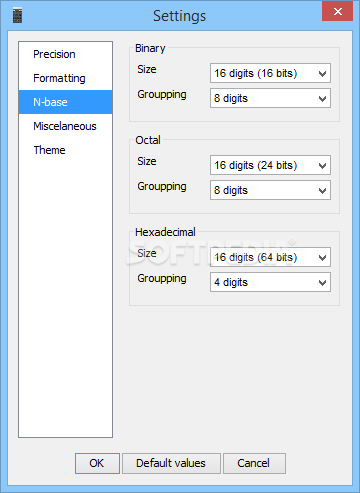360x493 pixels.
Task: Open the Miscelaneous settings page
Action: coord(65,126)
